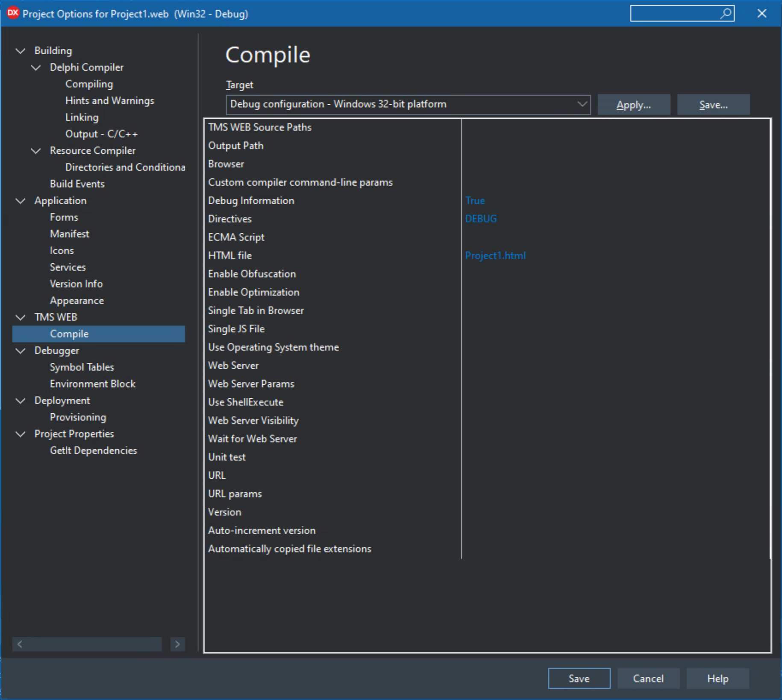Select GetIt Dependencies tree item
The image size is (782, 700).
click(x=93, y=451)
